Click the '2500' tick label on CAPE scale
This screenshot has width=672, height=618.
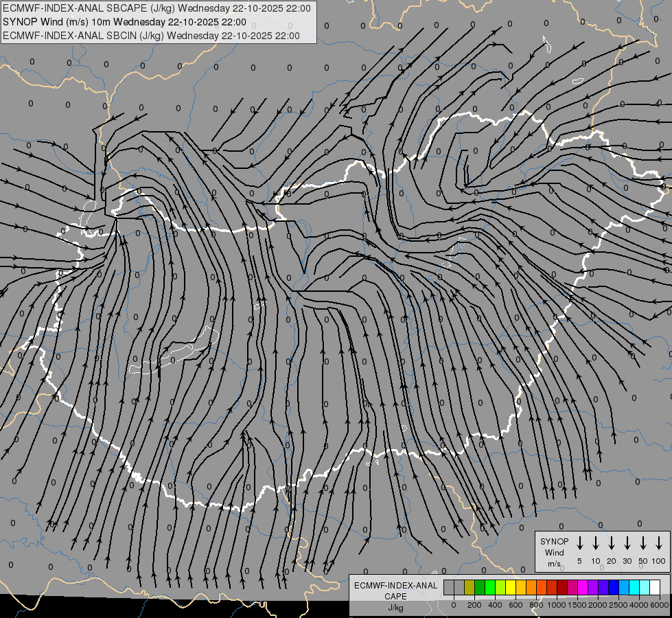click(x=618, y=605)
